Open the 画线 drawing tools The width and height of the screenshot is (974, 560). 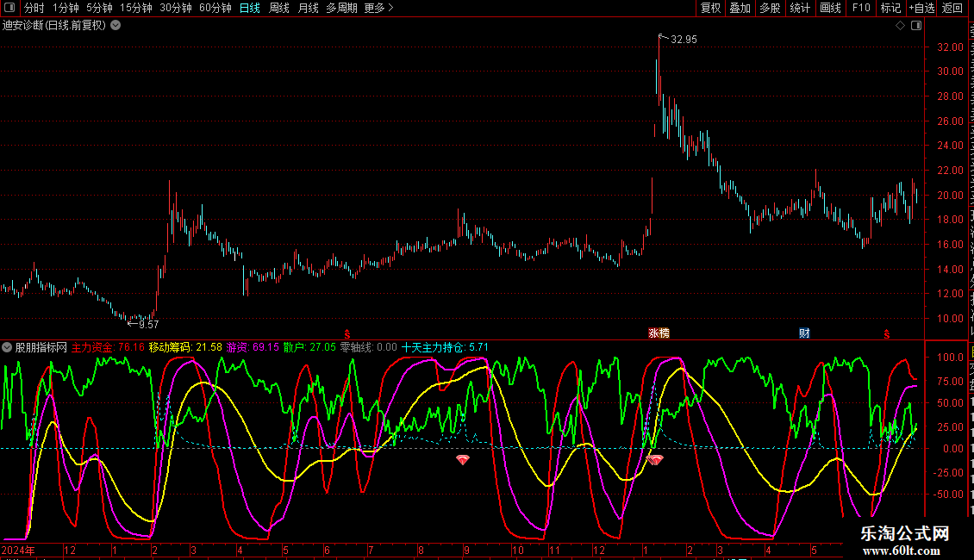[831, 8]
